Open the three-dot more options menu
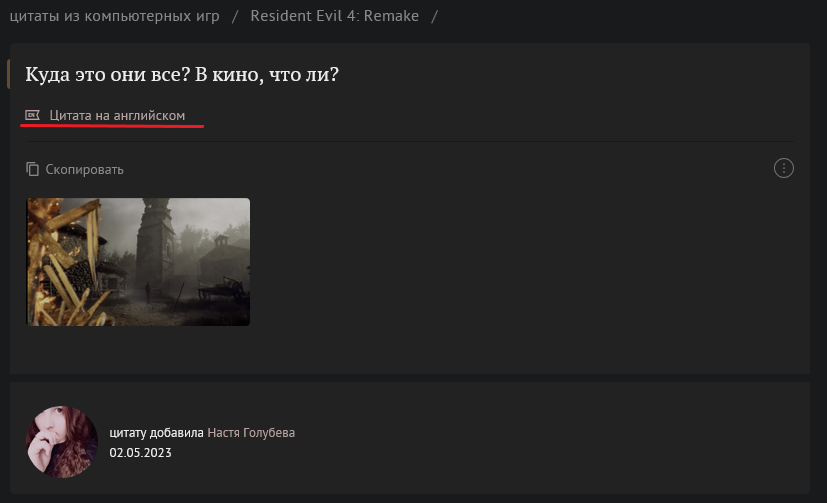The image size is (827, 503). click(x=783, y=168)
